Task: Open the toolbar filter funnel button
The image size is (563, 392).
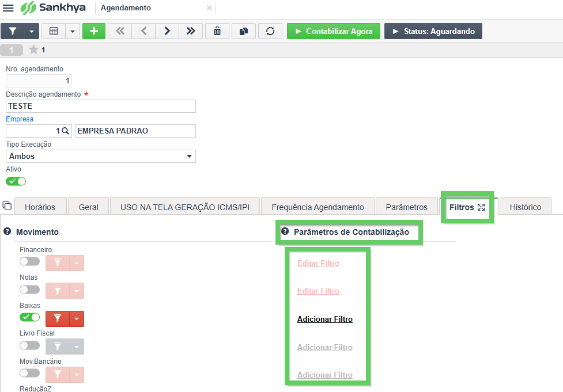Action: [x=13, y=31]
